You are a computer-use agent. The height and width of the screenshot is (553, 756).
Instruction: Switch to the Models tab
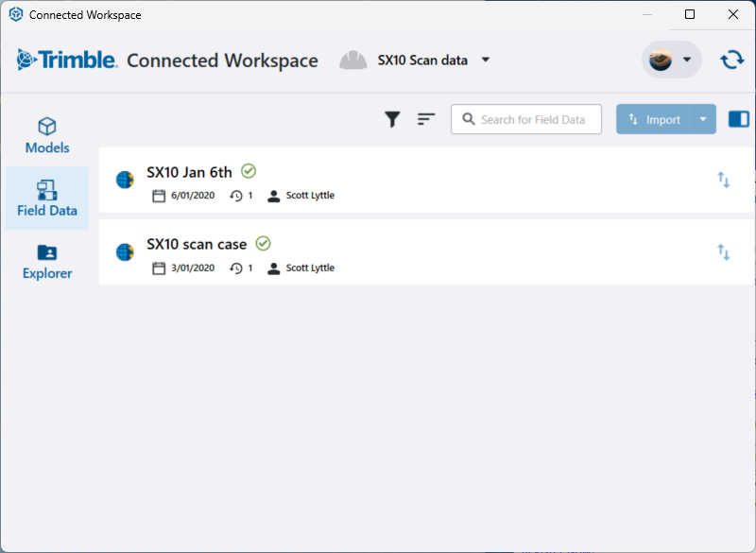[x=47, y=136]
